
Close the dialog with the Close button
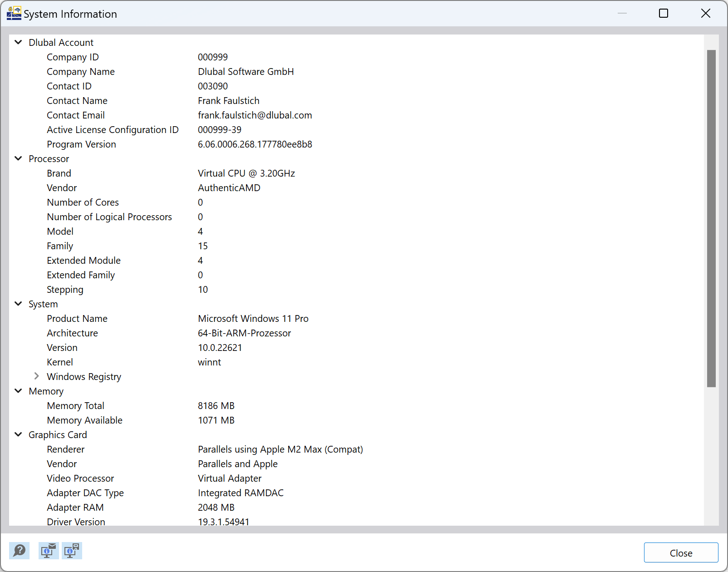point(681,552)
